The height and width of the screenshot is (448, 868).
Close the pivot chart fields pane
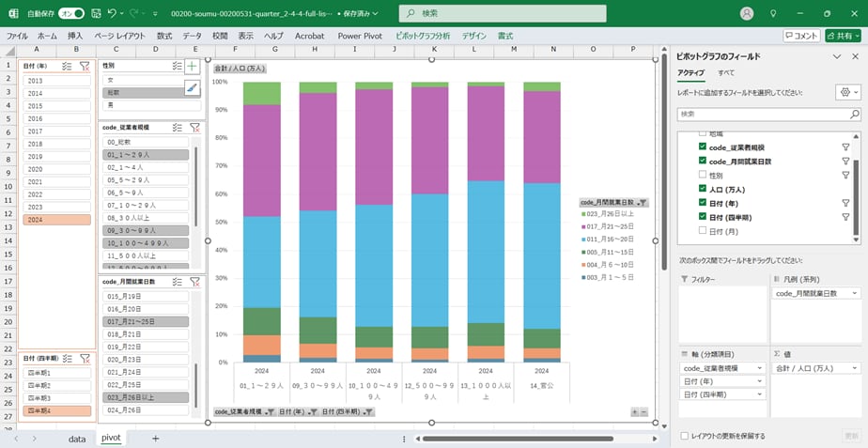(x=854, y=56)
